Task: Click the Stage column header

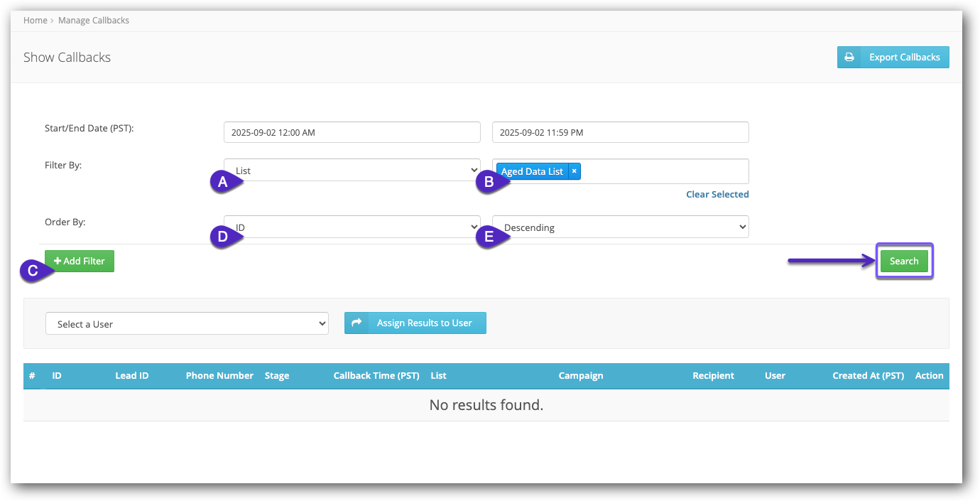Action: (277, 376)
